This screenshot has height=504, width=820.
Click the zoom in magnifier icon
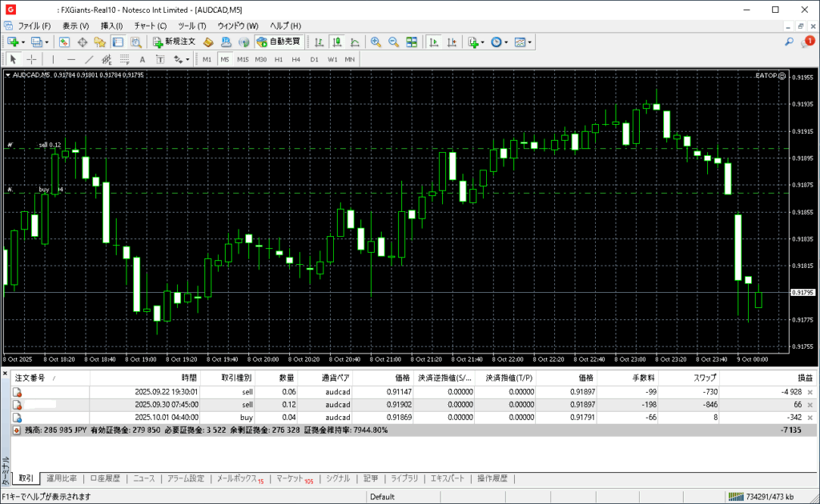click(x=376, y=42)
